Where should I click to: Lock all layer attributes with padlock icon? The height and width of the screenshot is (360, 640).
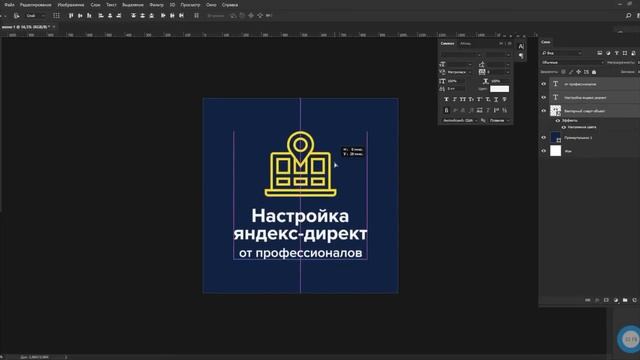(594, 72)
